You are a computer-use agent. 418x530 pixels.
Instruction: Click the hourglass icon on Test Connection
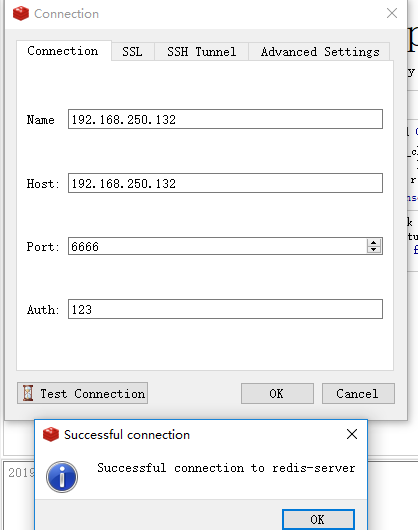click(x=28, y=393)
